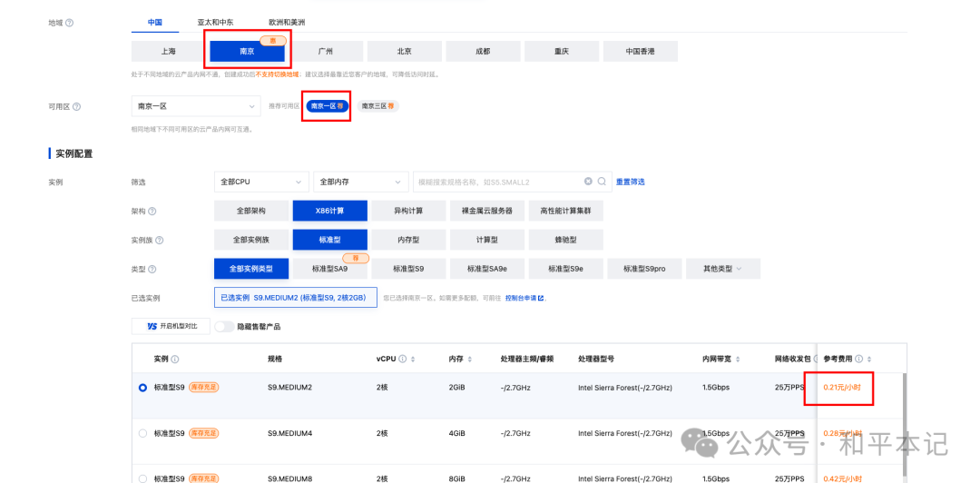The width and height of the screenshot is (980, 483).
Task: Expand the 其他类型 dropdown
Action: [x=723, y=269]
